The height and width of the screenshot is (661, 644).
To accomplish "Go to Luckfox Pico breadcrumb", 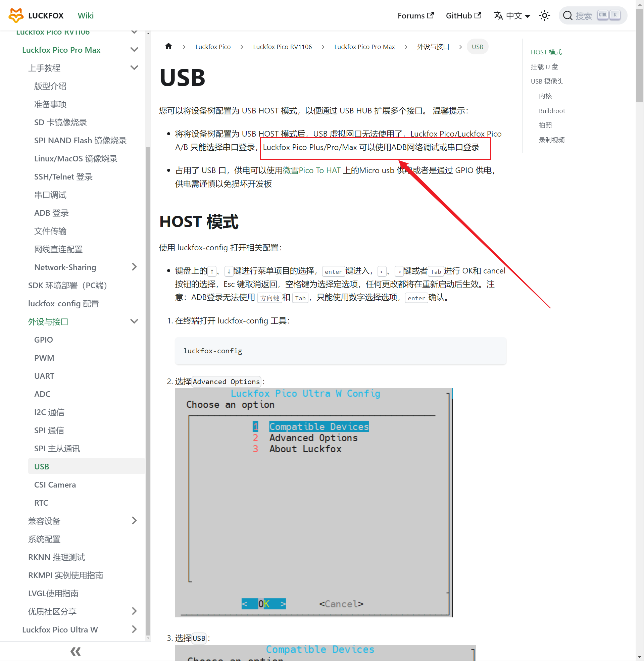I will tap(213, 47).
